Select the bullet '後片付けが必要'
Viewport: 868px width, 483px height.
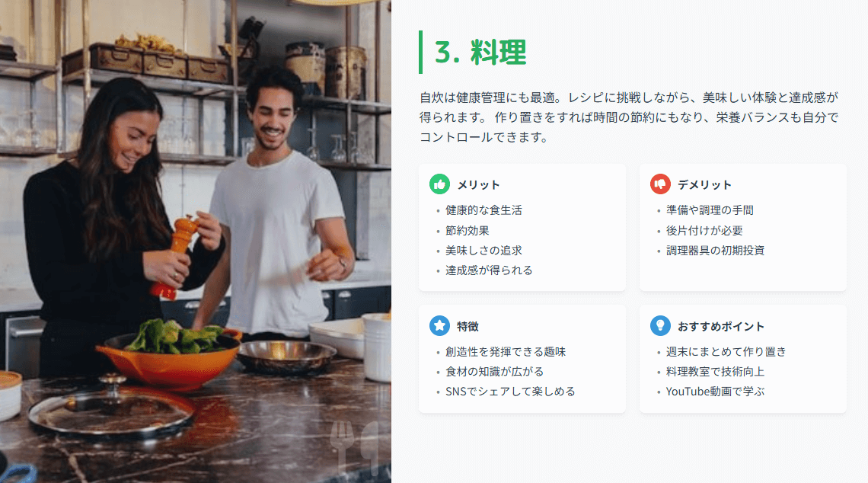click(704, 230)
